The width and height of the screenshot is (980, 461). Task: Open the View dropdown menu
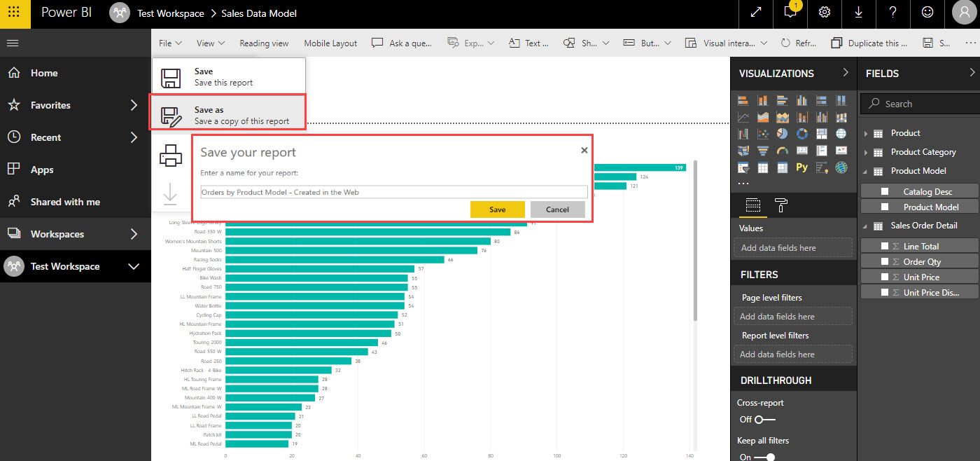[211, 43]
